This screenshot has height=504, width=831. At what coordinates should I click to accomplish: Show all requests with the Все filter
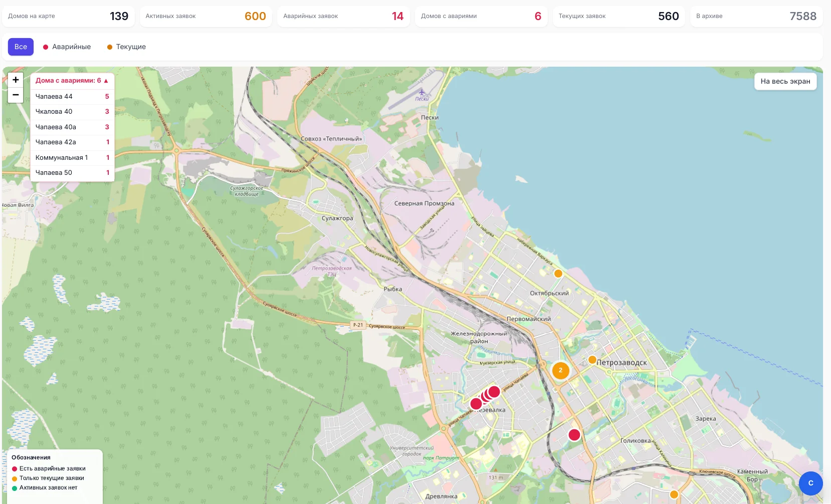21,47
